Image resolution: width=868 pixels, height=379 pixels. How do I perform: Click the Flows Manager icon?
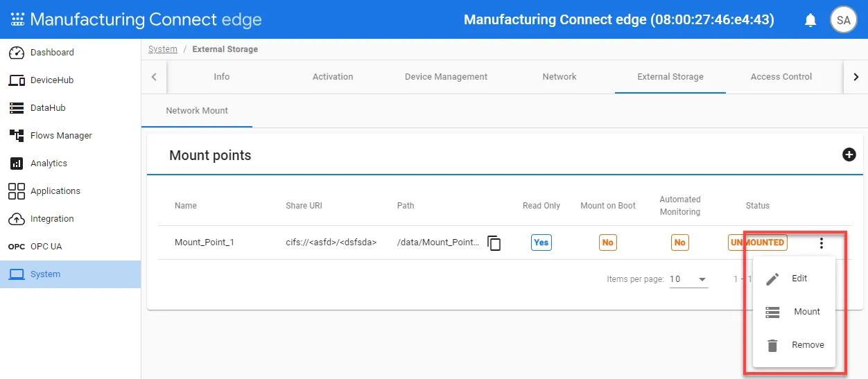pos(17,136)
